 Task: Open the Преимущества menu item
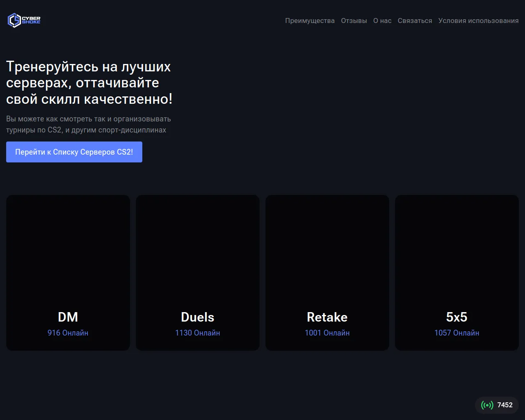[x=310, y=21]
